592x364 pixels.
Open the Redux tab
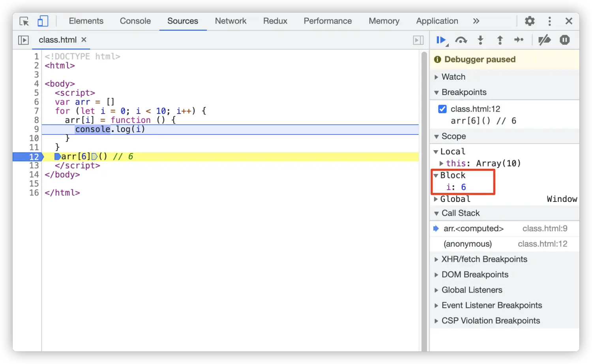275,21
